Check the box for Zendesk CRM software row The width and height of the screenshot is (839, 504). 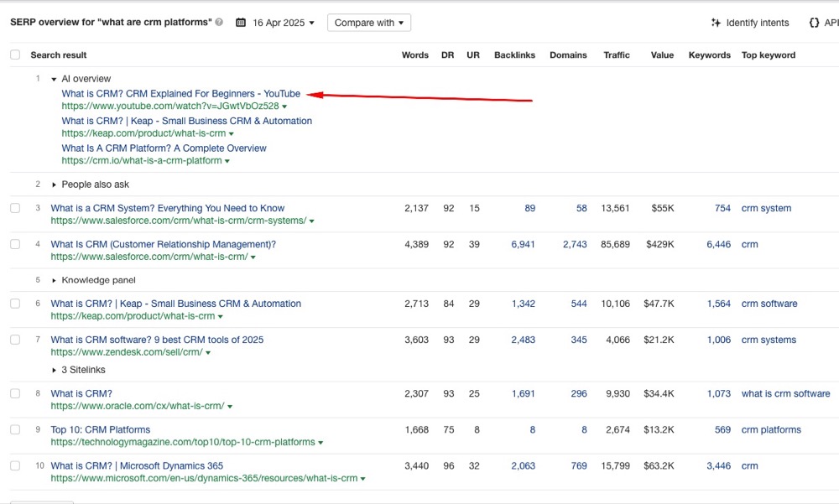(x=15, y=340)
